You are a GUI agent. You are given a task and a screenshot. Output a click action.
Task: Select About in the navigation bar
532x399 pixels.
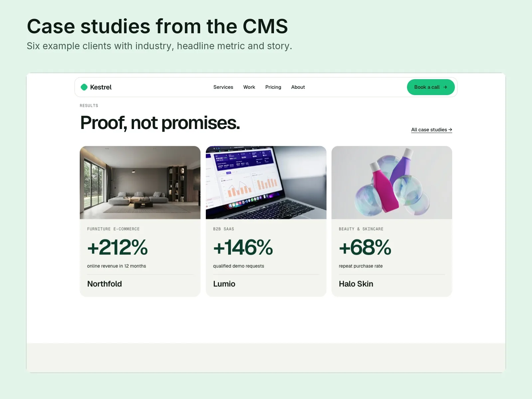pos(298,87)
